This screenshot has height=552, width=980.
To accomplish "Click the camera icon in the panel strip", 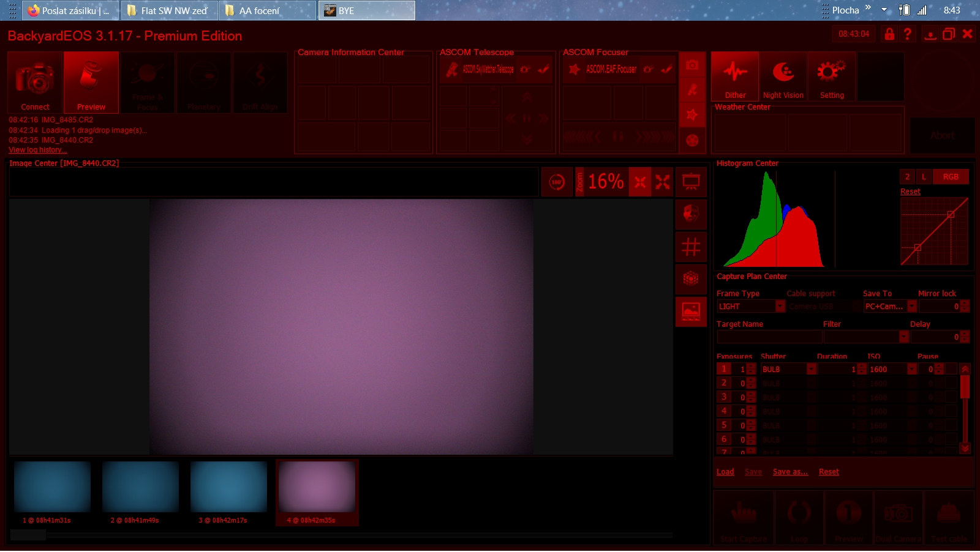I will pyautogui.click(x=692, y=65).
